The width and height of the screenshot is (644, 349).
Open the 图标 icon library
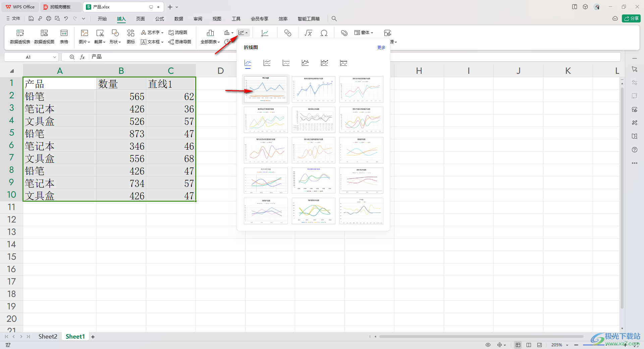point(131,37)
